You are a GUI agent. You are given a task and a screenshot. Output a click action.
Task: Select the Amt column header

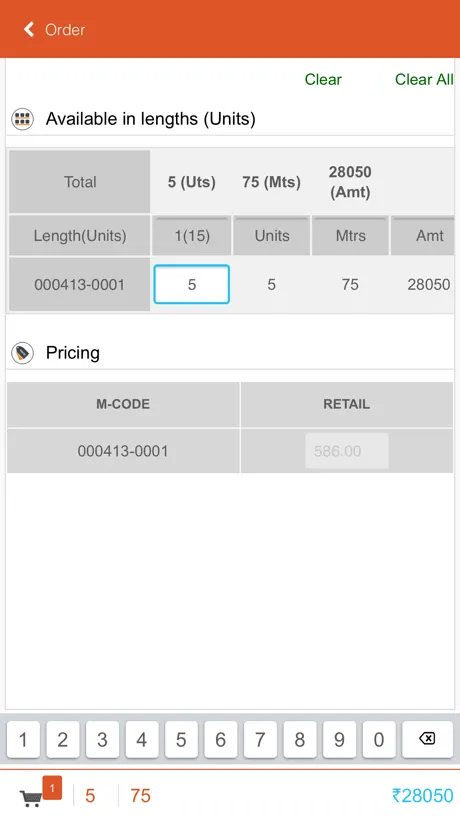pyautogui.click(x=423, y=236)
